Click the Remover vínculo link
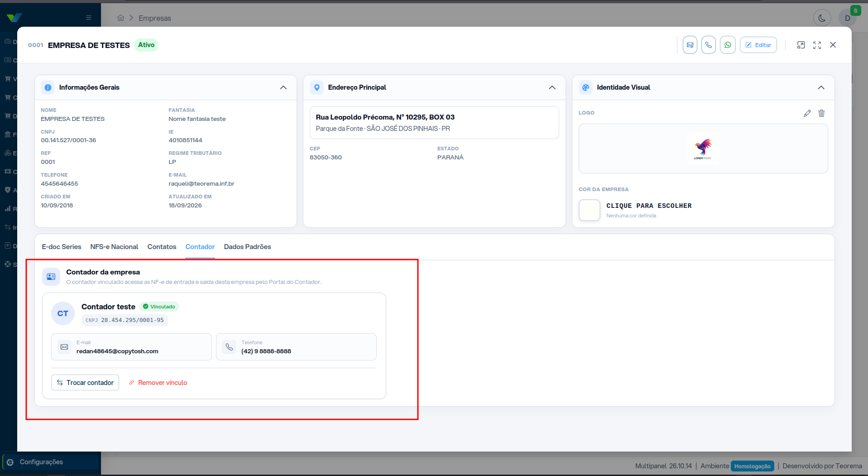The width and height of the screenshot is (868, 476). (x=158, y=383)
